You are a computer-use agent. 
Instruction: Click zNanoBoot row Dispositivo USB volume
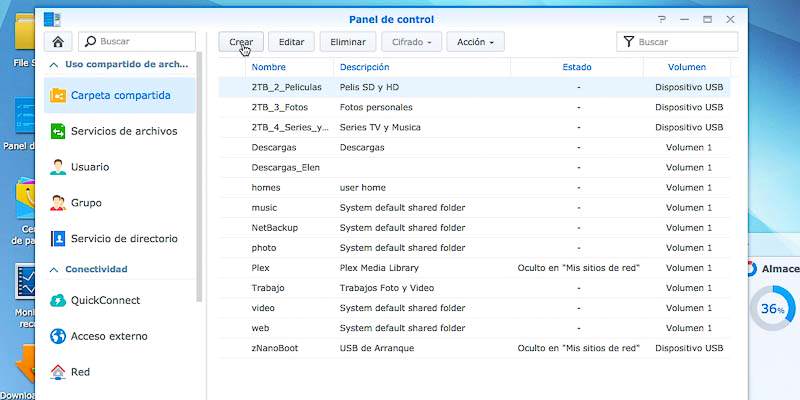coord(689,348)
